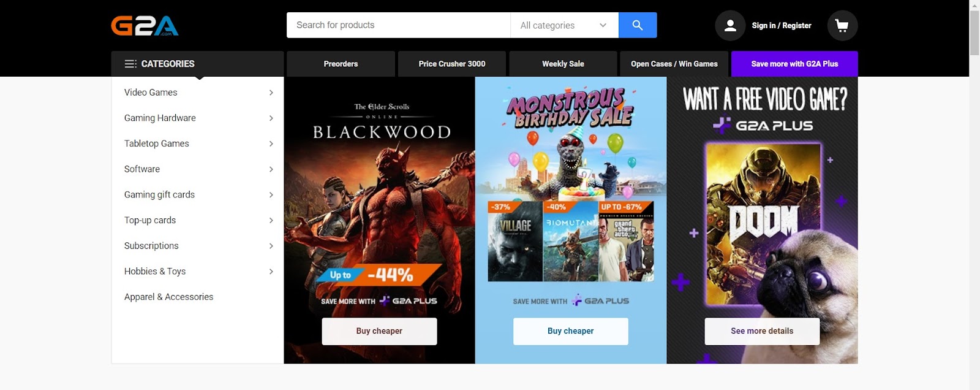This screenshot has width=980, height=390.
Task: Click Buy cheaper on Birthday Sale banner
Action: (571, 331)
